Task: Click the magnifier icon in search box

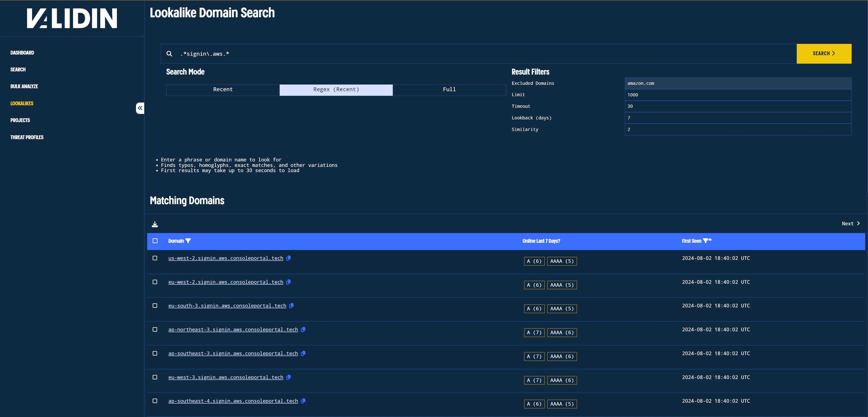Action: coord(169,54)
